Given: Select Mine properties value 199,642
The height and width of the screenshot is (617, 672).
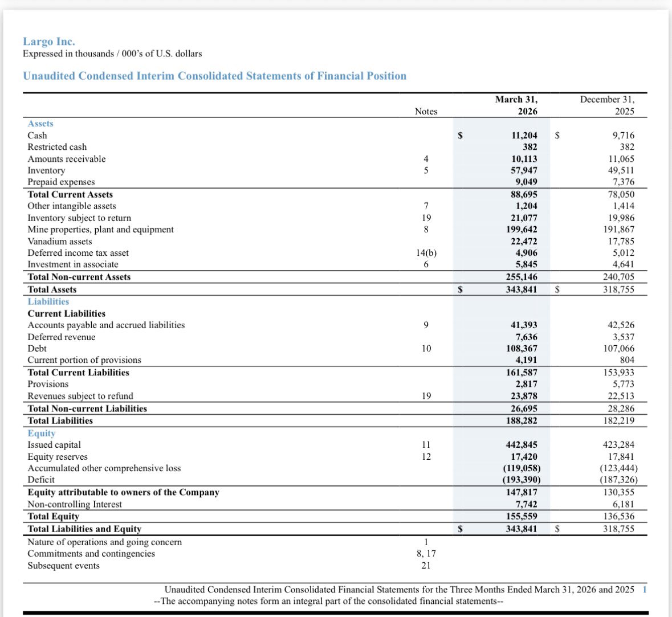Looking at the screenshot, I should [522, 230].
